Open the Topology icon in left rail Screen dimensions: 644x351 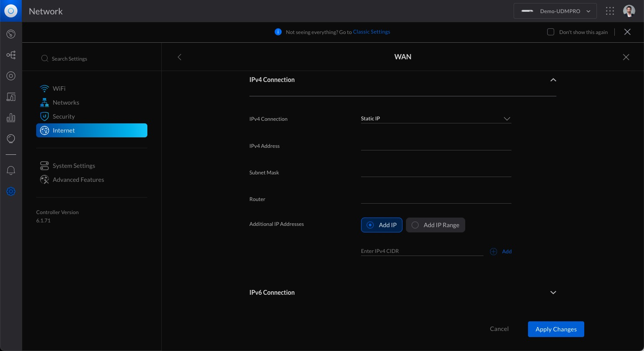(x=11, y=55)
